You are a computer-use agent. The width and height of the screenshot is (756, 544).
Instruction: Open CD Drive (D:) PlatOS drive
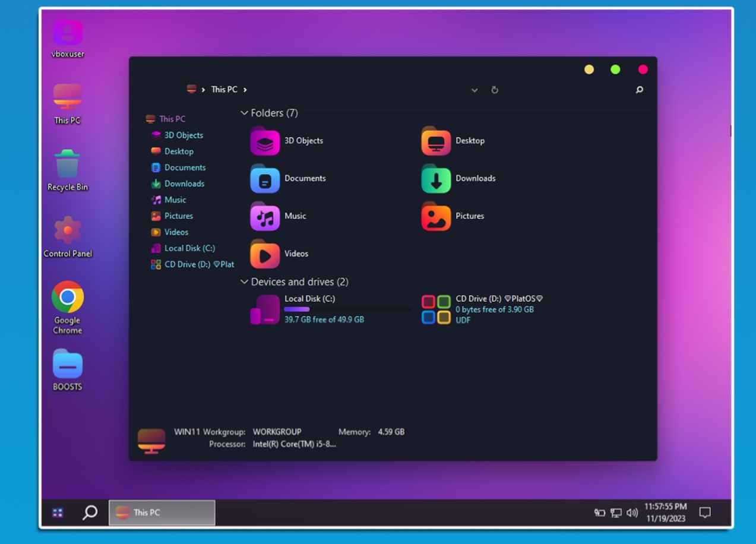pyautogui.click(x=436, y=309)
